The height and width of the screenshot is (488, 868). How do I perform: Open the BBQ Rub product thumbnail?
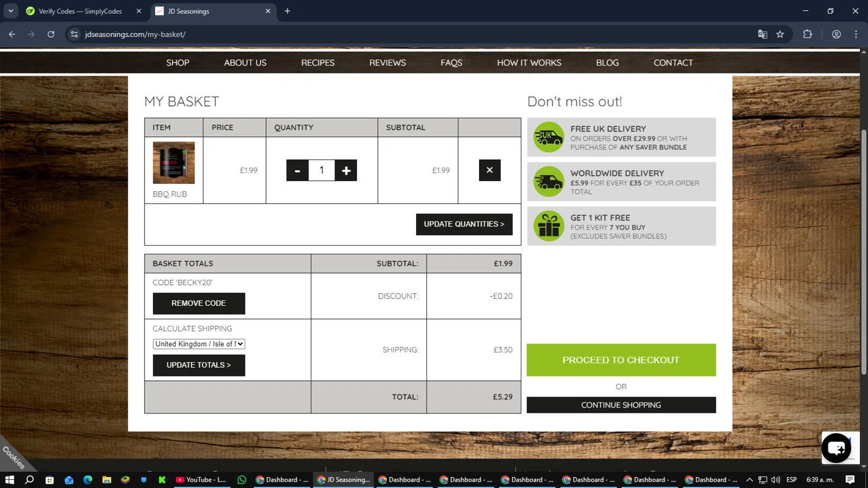174,162
